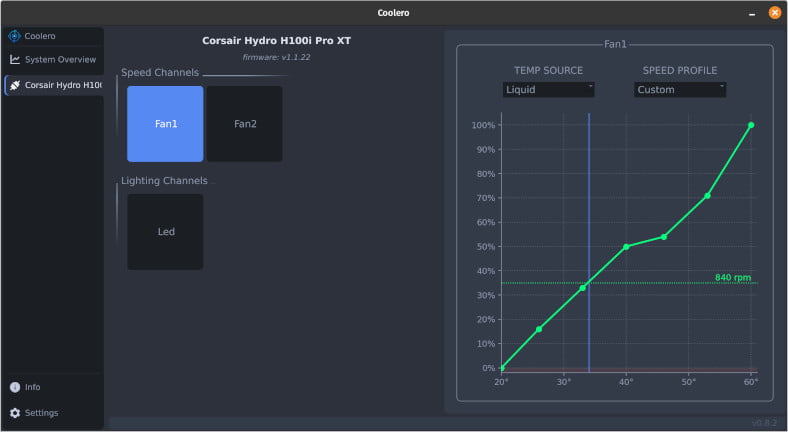The width and height of the screenshot is (788, 432).
Task: Open the Temp Source Liquid dropdown
Action: click(x=548, y=89)
